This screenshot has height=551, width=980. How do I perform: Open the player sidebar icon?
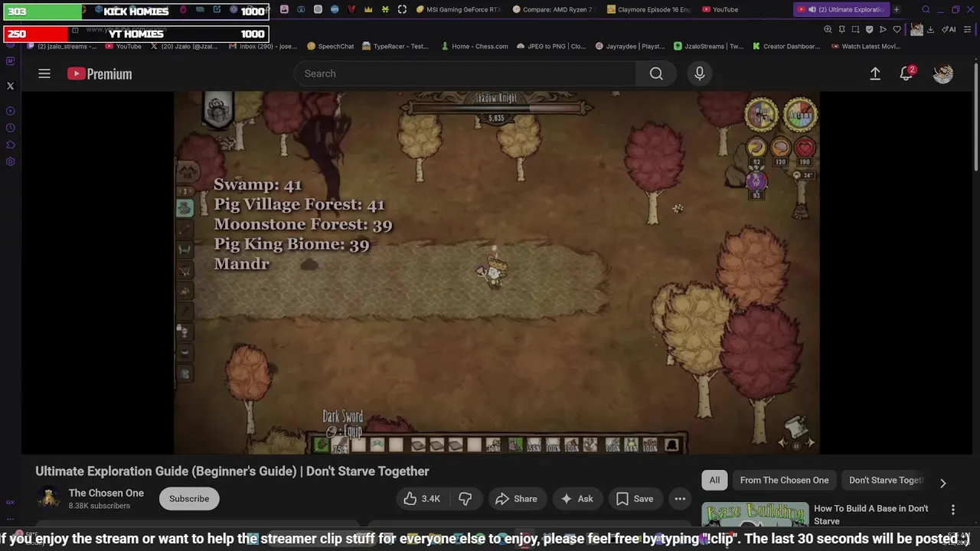[x=10, y=112]
